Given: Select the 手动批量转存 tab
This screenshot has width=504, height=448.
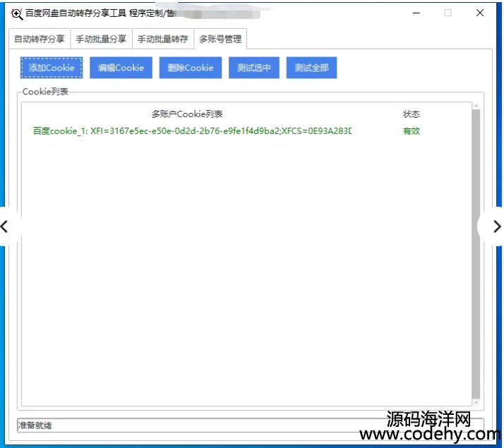Looking at the screenshot, I should 162,40.
